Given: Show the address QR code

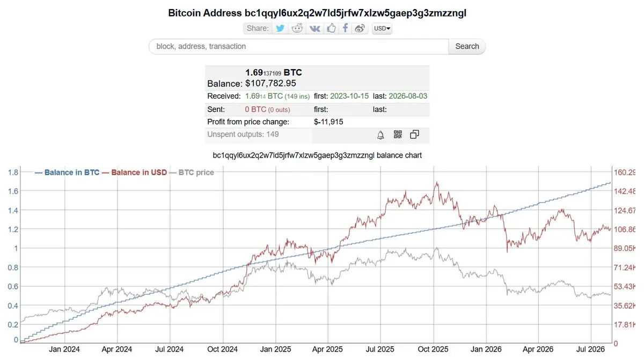Looking at the screenshot, I should 398,135.
